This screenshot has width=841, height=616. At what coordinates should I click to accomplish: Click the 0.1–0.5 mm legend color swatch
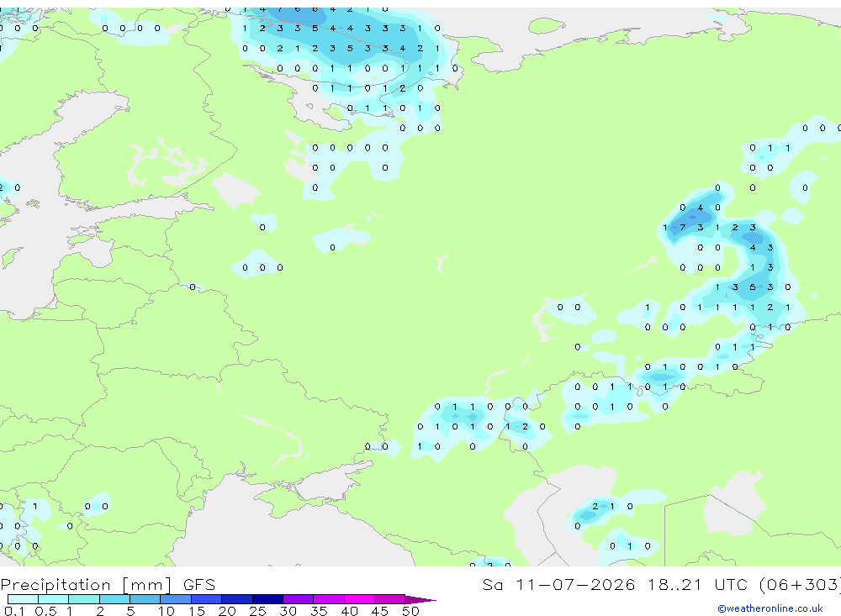tap(23, 599)
